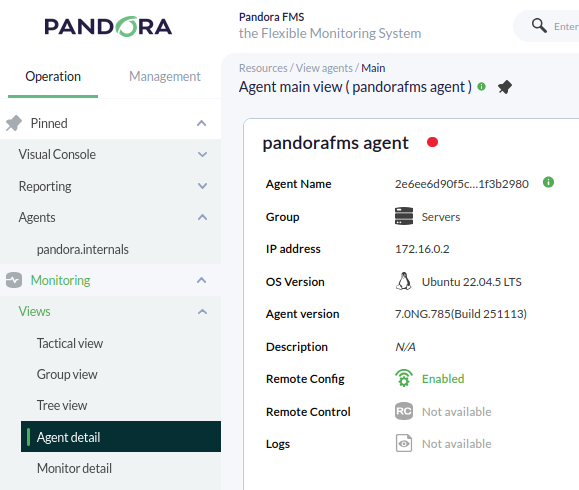Collapse the Monitoring section chevron
579x490 pixels.
(202, 280)
